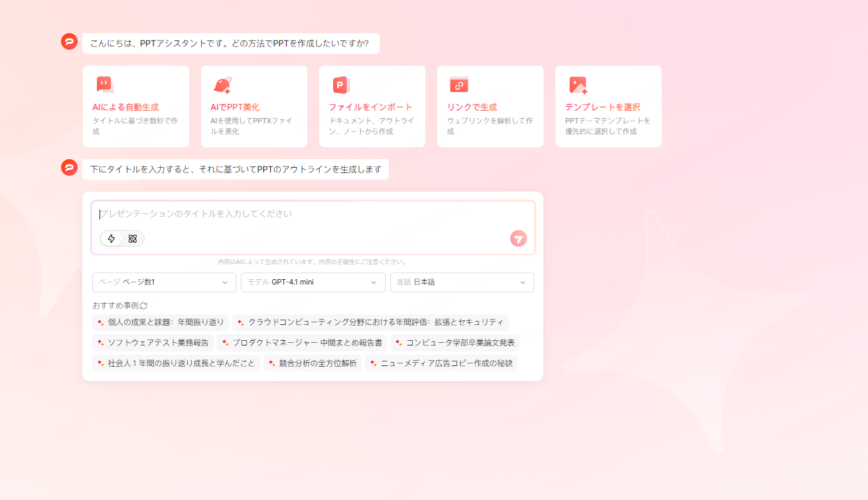Pick the コンピュータ学部卒業論文発表 suggestion
The width and height of the screenshot is (868, 500).
pos(455,344)
